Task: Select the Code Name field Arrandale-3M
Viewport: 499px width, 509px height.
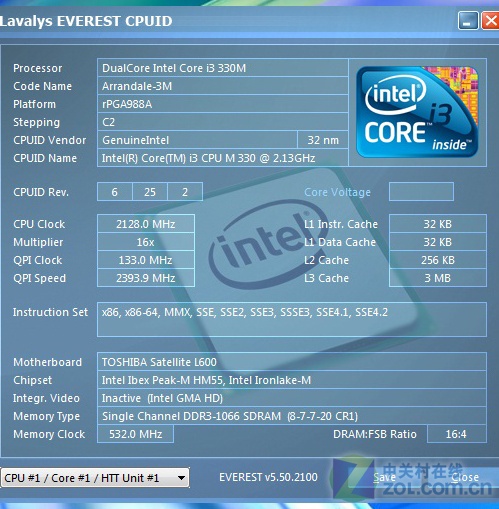Action: (x=223, y=86)
